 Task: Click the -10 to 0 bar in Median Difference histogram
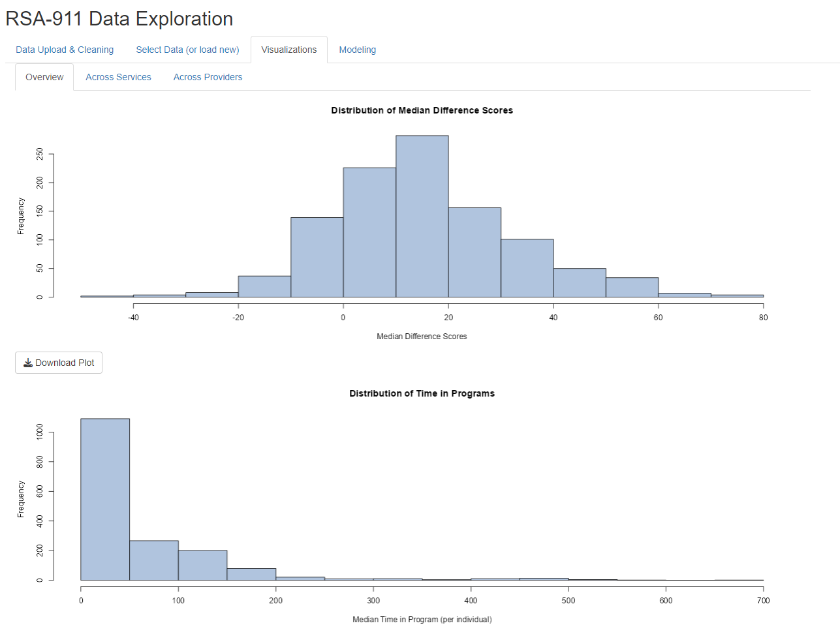(x=317, y=257)
